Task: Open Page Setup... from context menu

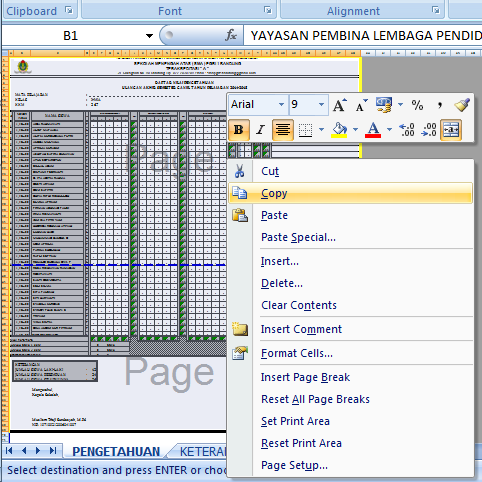Action: tap(350, 465)
